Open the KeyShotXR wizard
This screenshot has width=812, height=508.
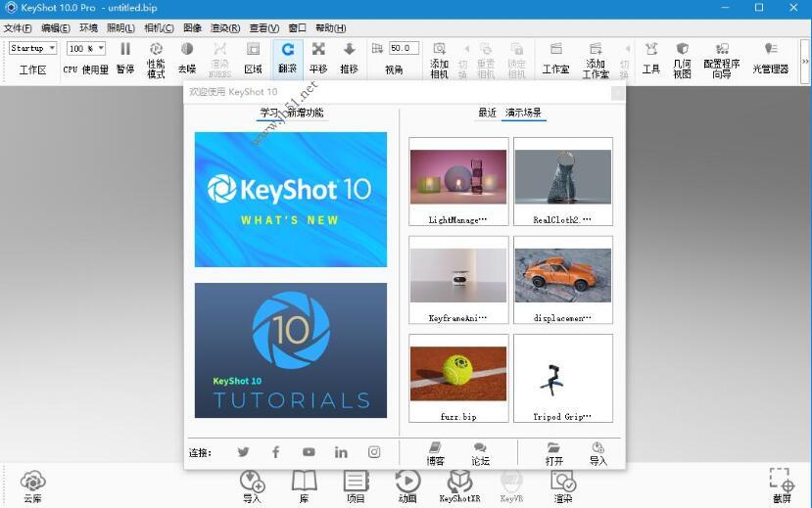click(459, 486)
